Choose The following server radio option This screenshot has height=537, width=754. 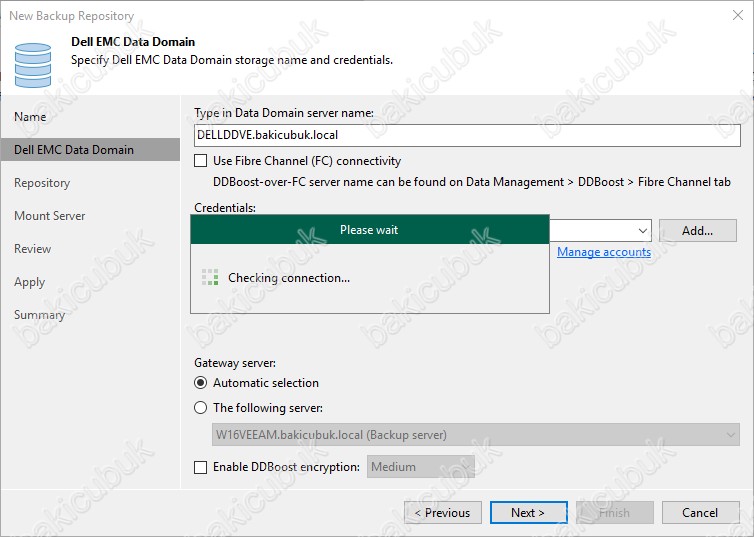201,408
